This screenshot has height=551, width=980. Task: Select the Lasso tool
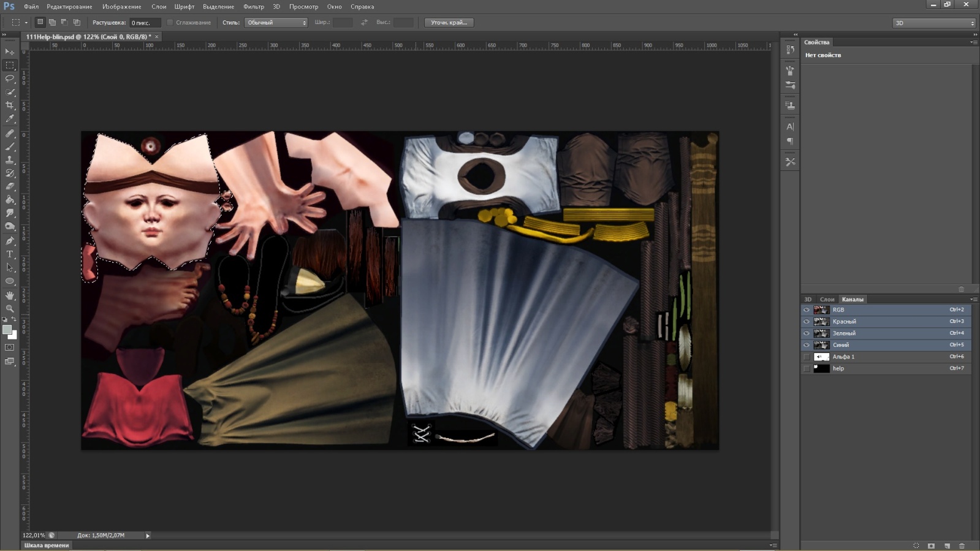tap(10, 78)
